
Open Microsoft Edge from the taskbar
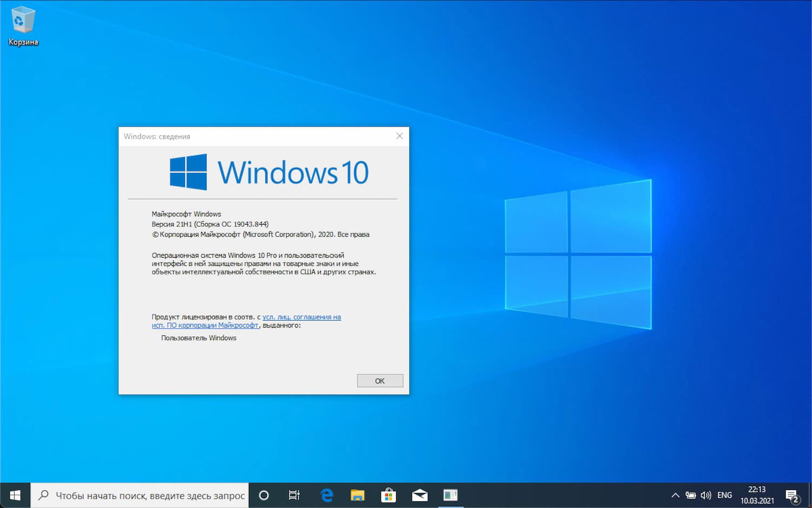(327, 494)
